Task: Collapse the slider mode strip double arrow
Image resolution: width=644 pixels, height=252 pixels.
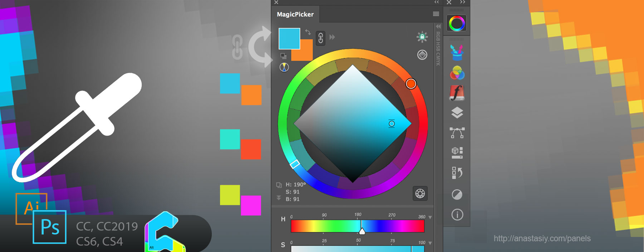Action: [x=438, y=26]
